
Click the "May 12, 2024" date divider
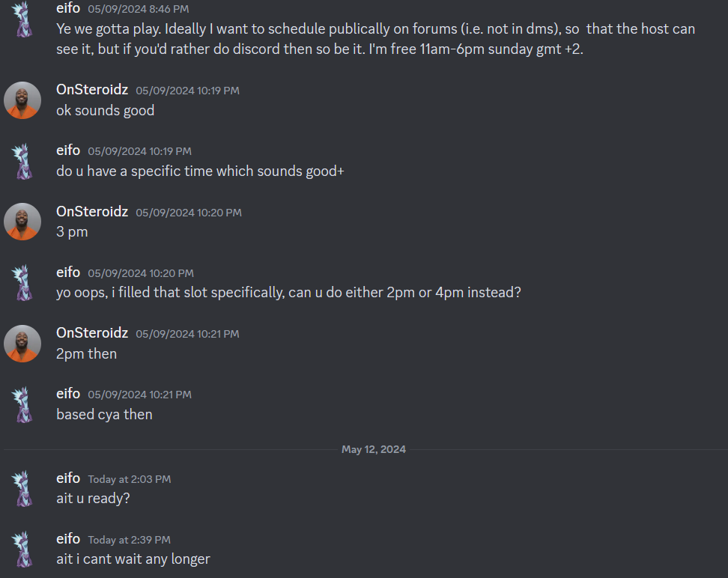(x=374, y=450)
